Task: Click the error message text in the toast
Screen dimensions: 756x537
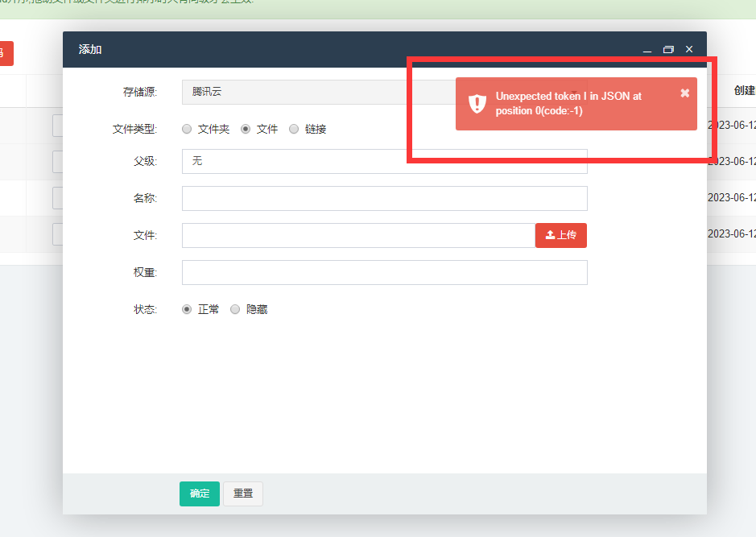Action: 568,104
